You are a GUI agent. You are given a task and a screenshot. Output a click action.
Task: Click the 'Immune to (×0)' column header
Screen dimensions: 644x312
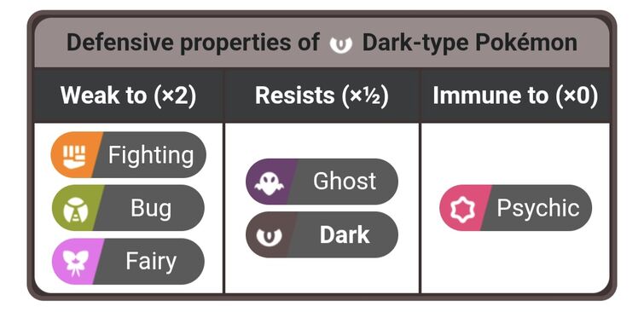pos(515,95)
